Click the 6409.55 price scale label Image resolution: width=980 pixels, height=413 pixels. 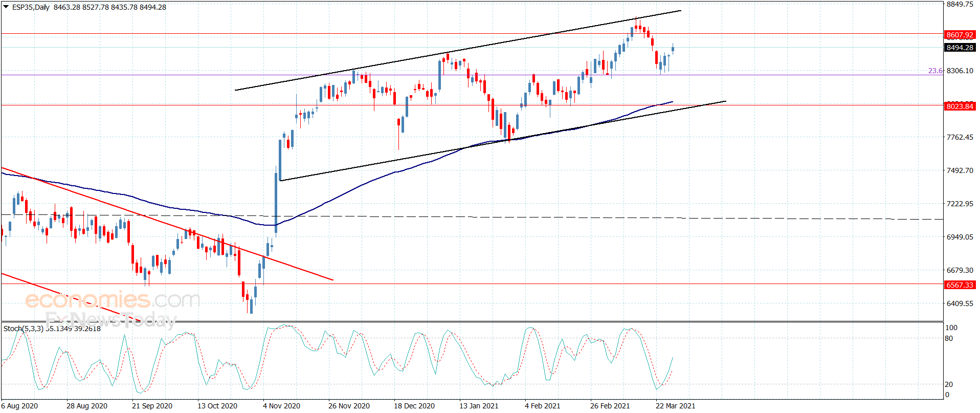[x=960, y=303]
